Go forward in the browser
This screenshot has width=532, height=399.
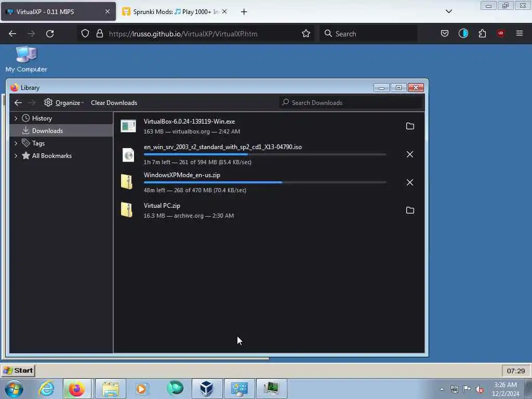pos(31,34)
